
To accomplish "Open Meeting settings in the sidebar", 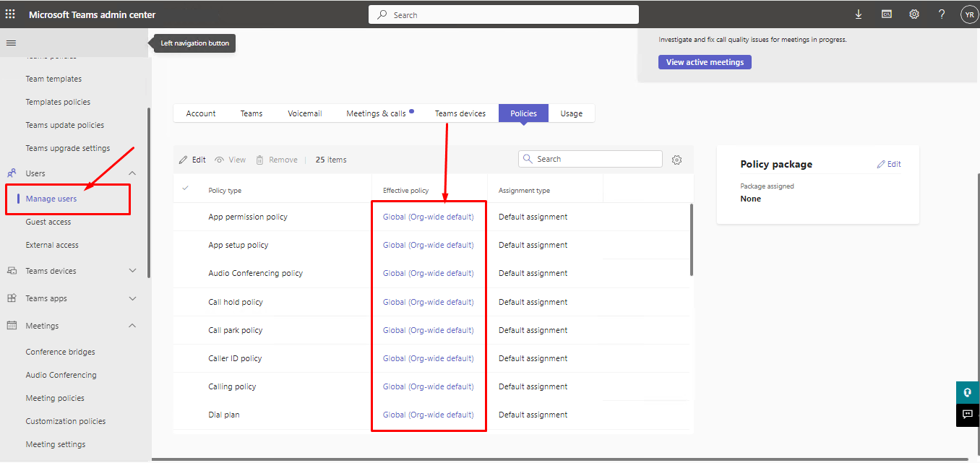I will coord(56,444).
